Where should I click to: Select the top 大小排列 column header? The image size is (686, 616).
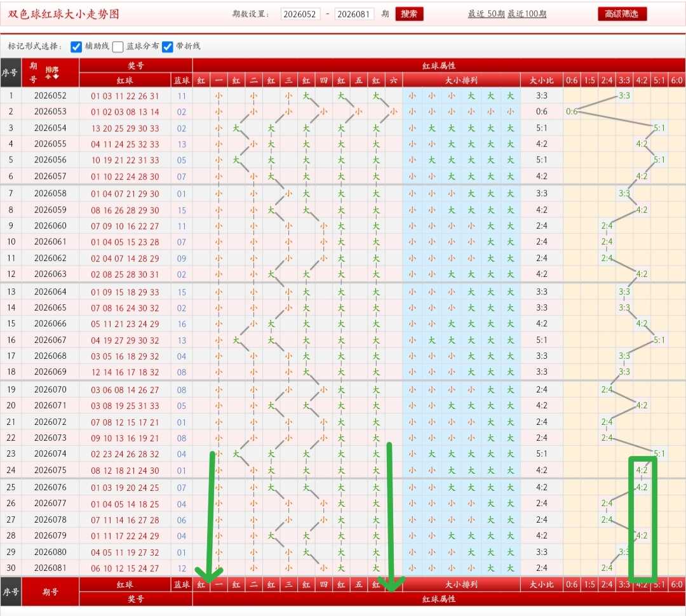click(461, 81)
